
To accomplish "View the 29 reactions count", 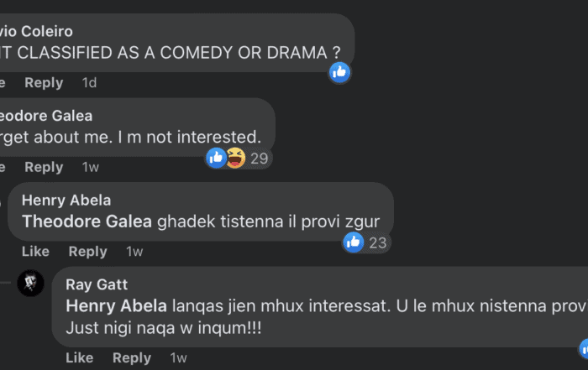I will point(259,158).
